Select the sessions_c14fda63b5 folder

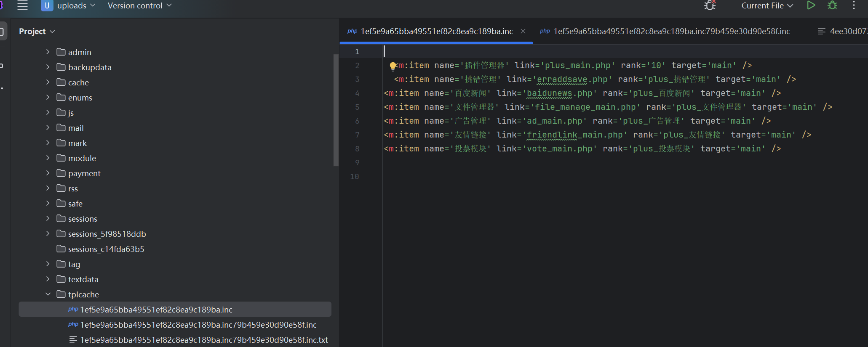(x=106, y=249)
